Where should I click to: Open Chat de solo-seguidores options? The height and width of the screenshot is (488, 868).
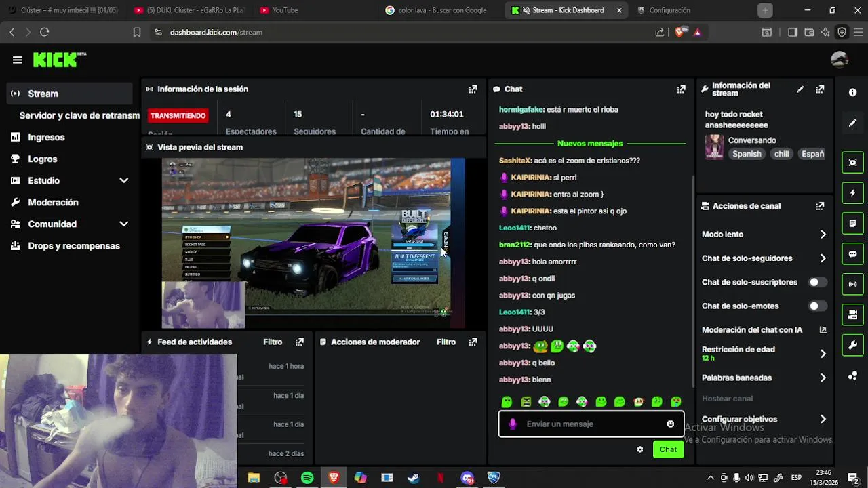[x=764, y=258]
